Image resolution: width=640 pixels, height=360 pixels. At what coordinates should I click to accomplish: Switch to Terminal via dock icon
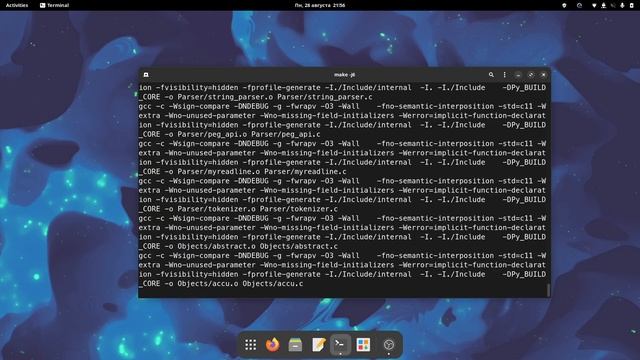coord(340,345)
